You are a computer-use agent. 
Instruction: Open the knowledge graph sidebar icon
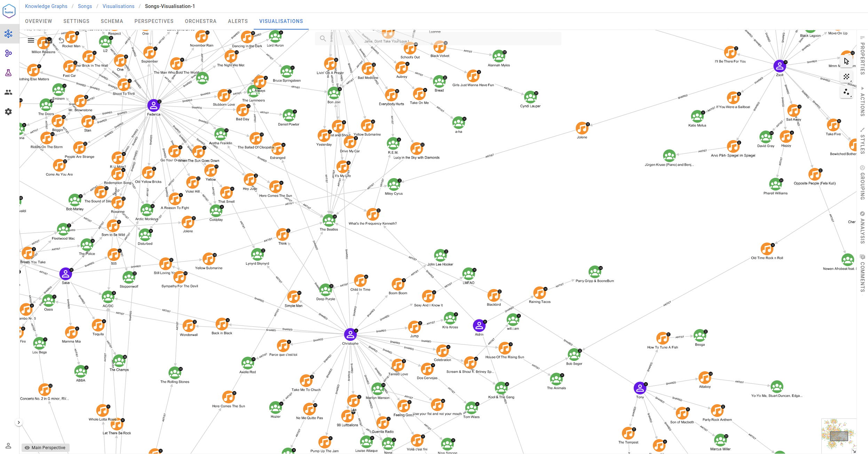pyautogui.click(x=8, y=34)
